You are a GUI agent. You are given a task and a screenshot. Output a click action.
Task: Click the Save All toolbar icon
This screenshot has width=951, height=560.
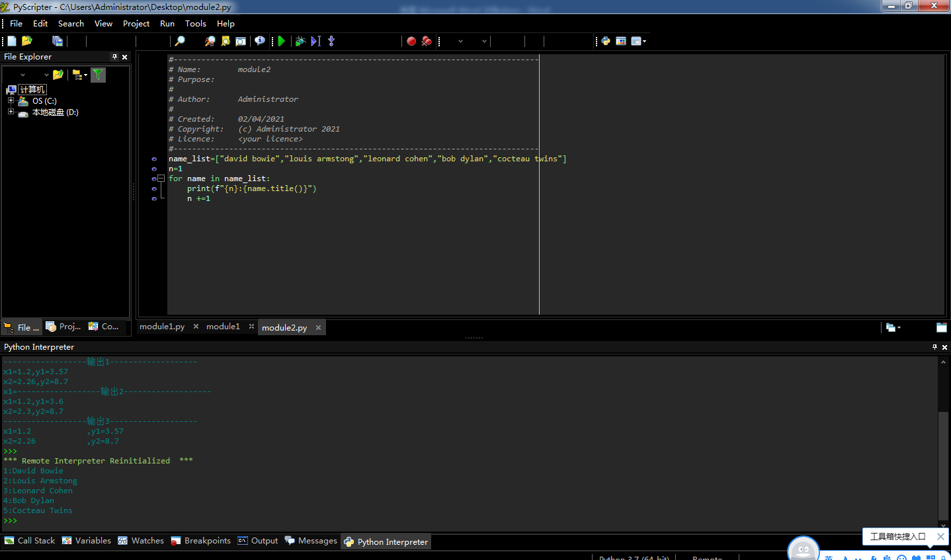coord(58,41)
